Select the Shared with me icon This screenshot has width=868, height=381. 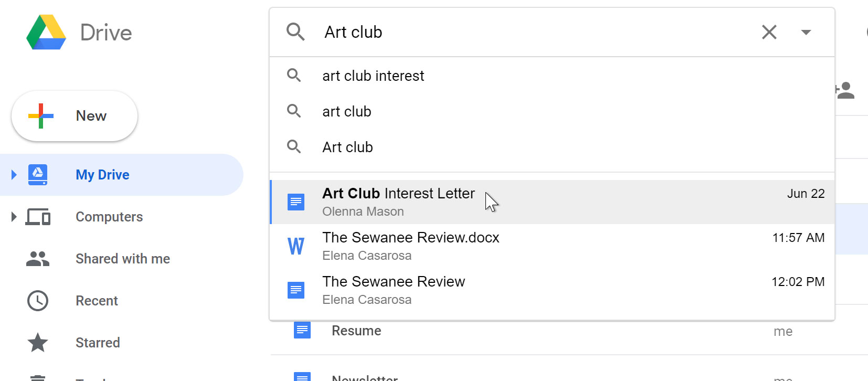pos(37,259)
